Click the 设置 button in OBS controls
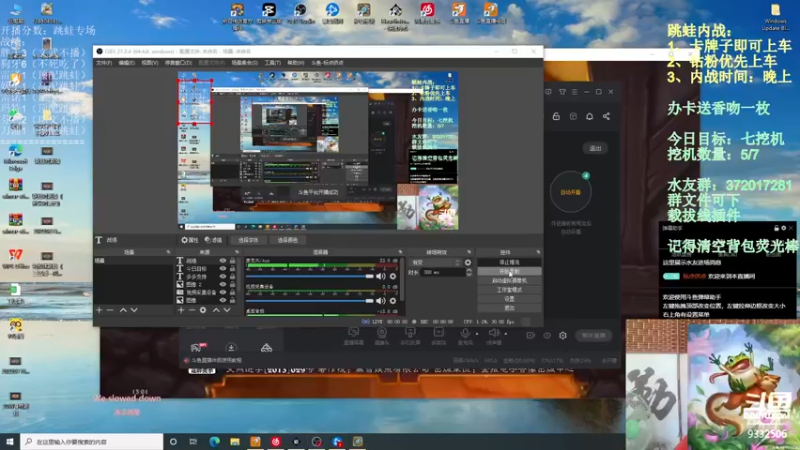The width and height of the screenshot is (800, 450). pyautogui.click(x=509, y=299)
